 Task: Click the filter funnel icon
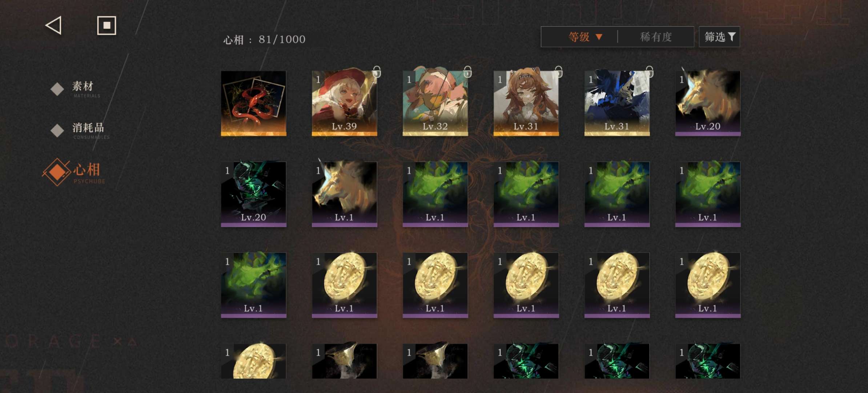732,37
